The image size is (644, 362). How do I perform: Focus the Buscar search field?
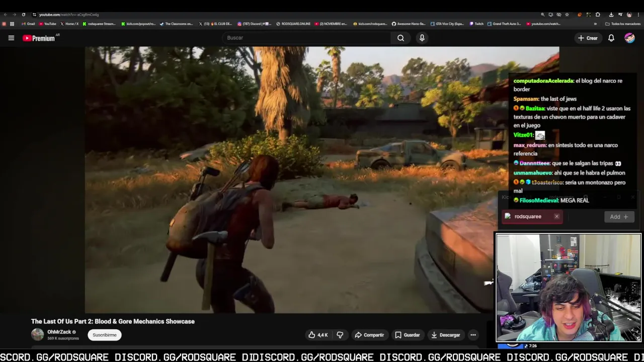click(x=307, y=38)
